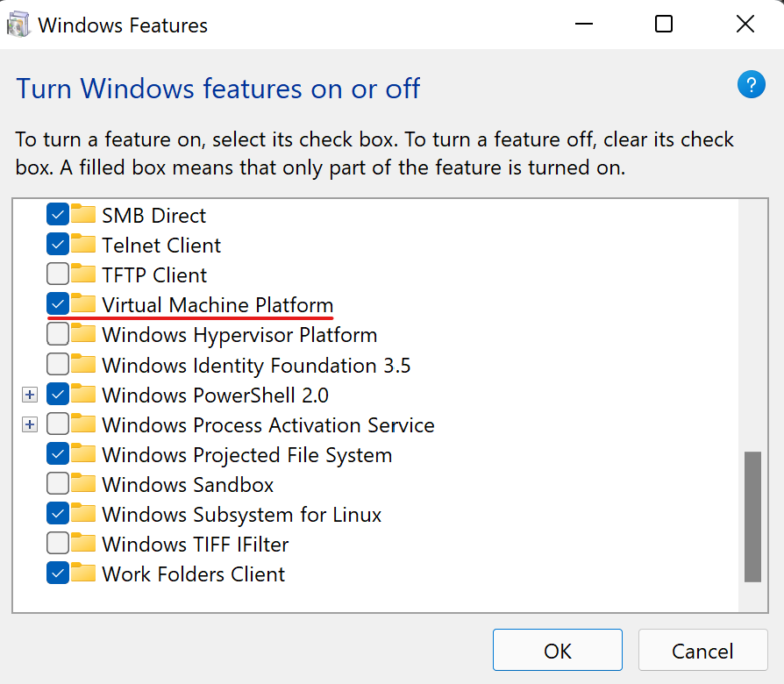Enable the TFTP Client checkbox
Screen dimensions: 784x684
[58, 274]
